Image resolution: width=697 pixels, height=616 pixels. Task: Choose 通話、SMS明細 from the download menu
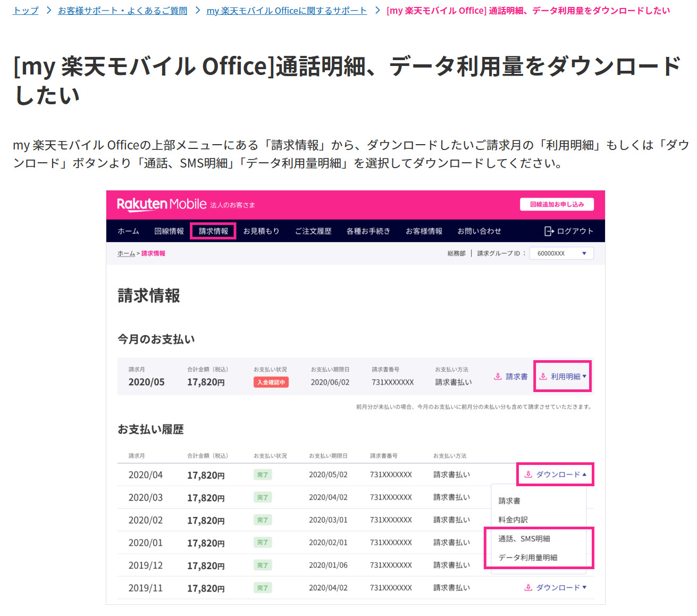tap(524, 539)
